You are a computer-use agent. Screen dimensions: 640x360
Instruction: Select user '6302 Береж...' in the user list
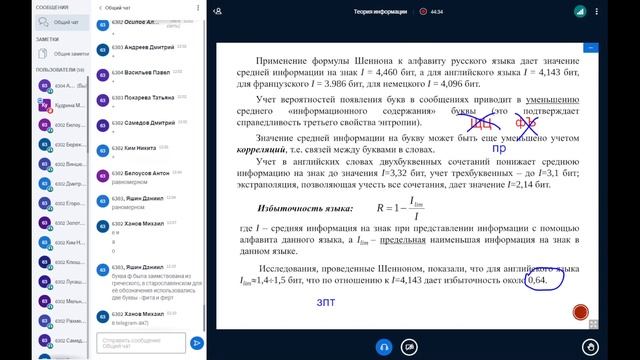tap(61, 144)
